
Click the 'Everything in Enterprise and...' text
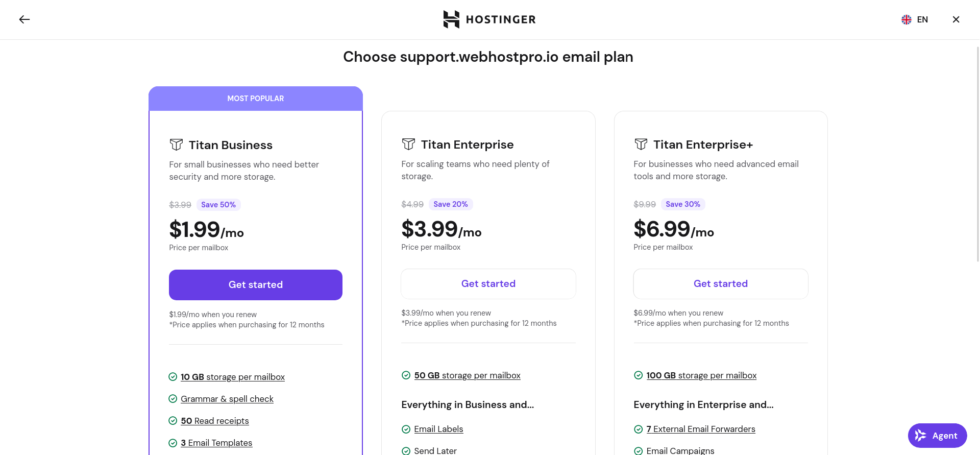point(703,404)
